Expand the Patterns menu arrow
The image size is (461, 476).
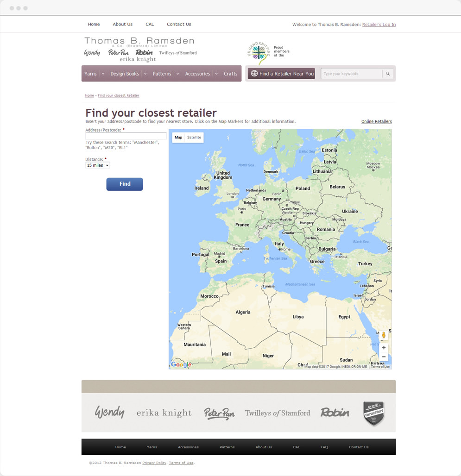[177, 74]
